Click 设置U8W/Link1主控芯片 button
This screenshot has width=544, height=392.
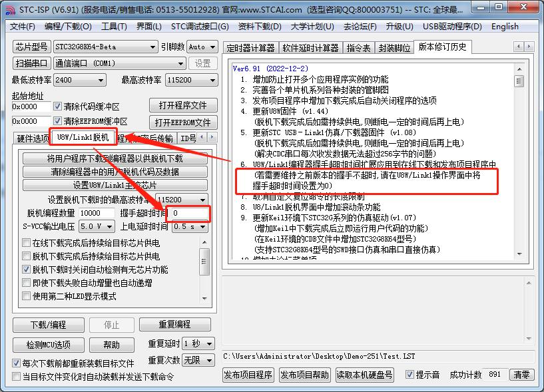tap(115, 185)
